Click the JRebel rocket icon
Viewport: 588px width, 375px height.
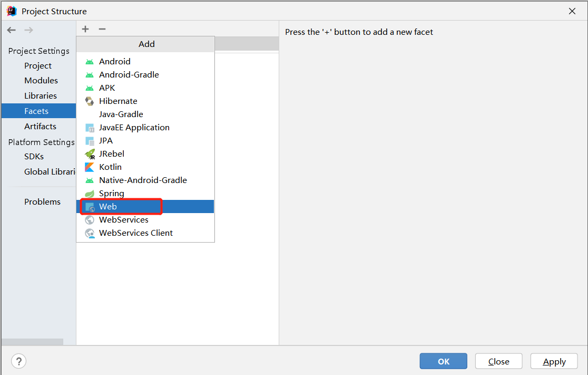[x=90, y=154]
